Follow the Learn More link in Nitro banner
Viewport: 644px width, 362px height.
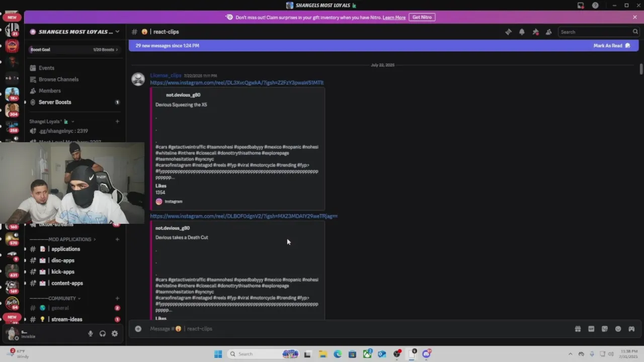point(394,17)
